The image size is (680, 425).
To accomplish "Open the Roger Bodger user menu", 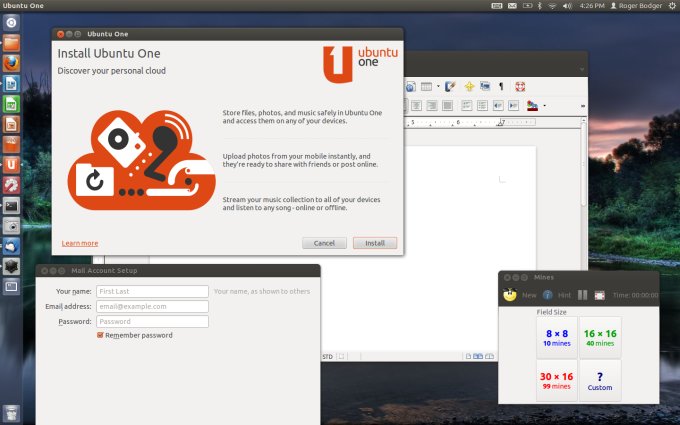I will tap(636, 6).
